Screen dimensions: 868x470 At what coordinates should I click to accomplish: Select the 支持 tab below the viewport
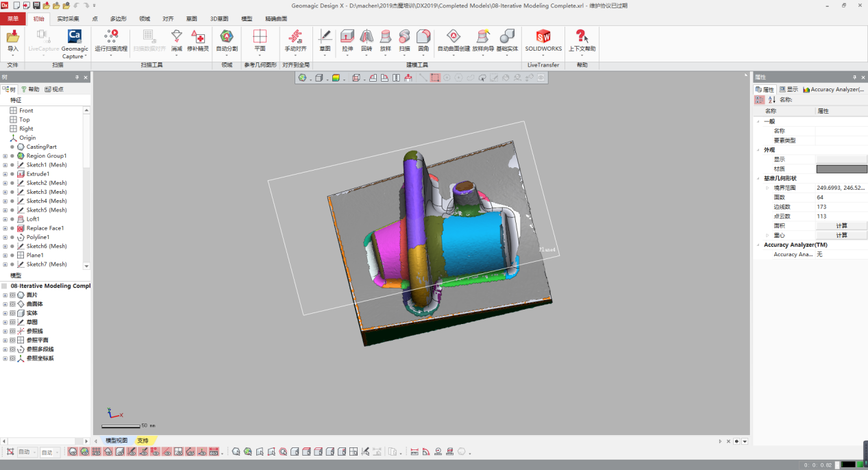[x=142, y=441]
